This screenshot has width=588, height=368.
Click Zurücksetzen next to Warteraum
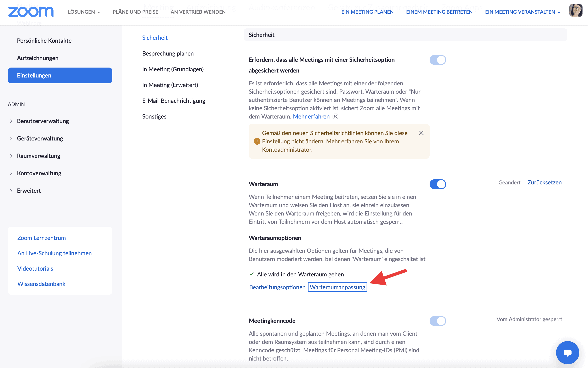pyautogui.click(x=544, y=183)
